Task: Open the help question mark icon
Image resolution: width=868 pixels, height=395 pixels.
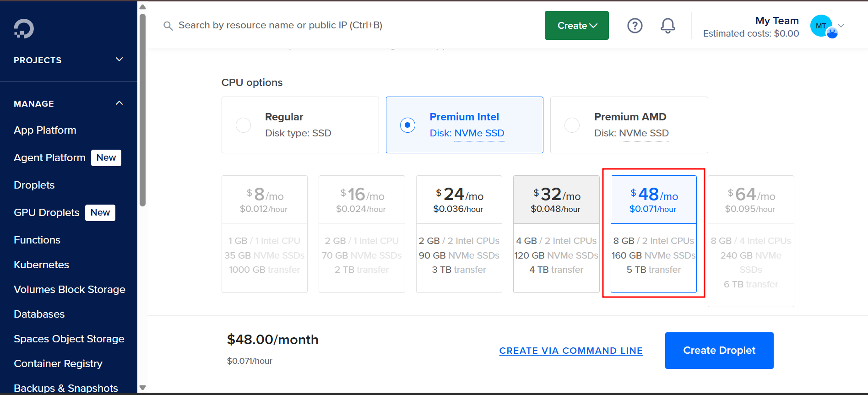Action: click(635, 26)
